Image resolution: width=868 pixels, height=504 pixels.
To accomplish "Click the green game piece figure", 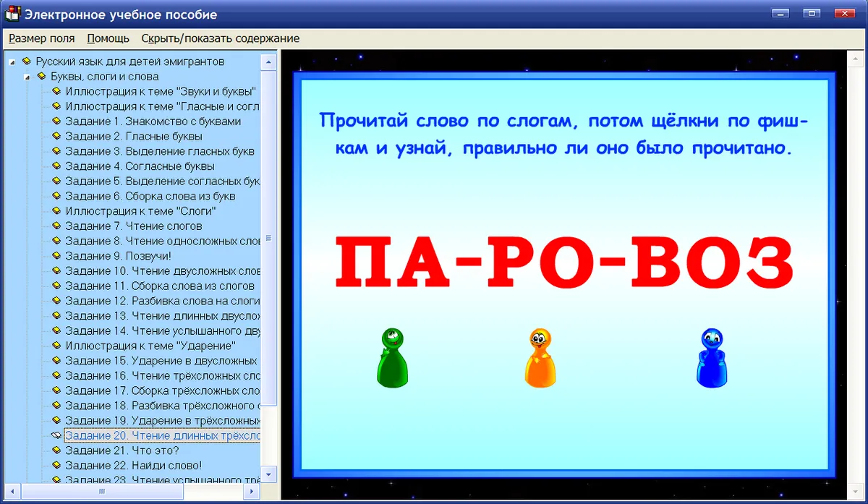I will click(393, 357).
